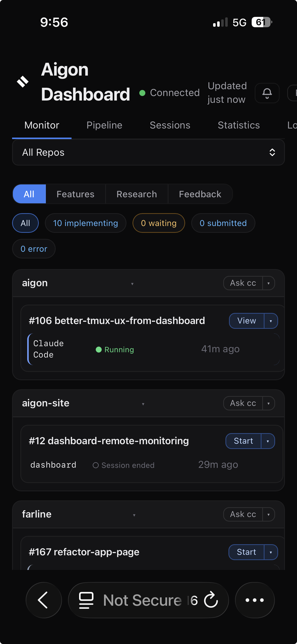The width and height of the screenshot is (297, 644).
Task: Click Ask cc for aigon-site
Action: pyautogui.click(x=243, y=403)
